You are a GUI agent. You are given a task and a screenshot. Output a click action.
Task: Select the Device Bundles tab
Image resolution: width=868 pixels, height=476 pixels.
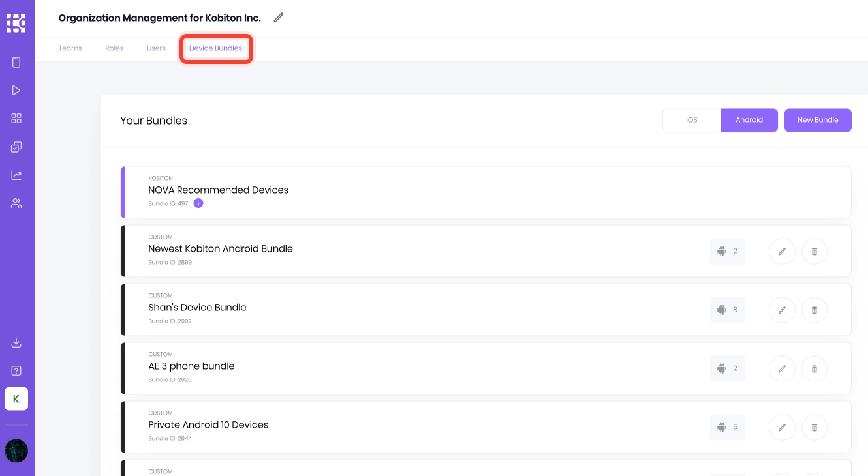tap(216, 48)
